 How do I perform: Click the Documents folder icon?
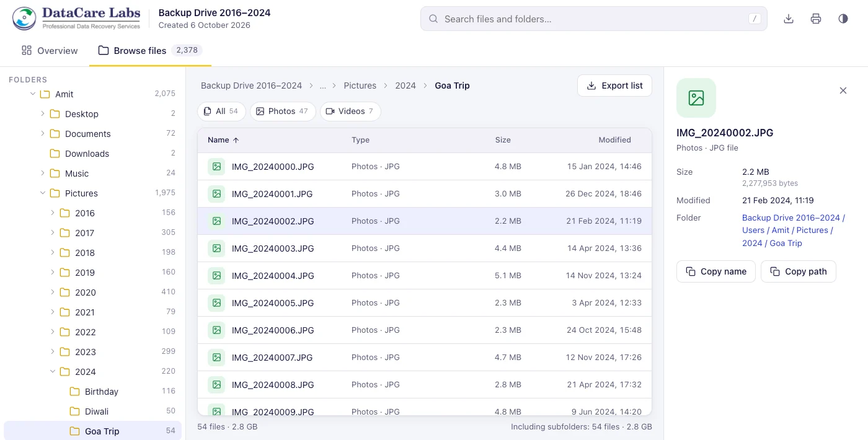click(x=55, y=134)
